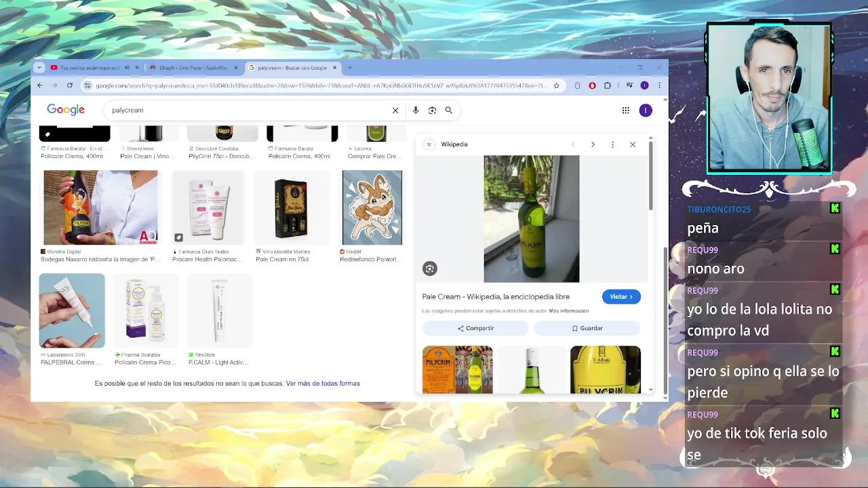Image resolution: width=868 pixels, height=488 pixels.
Task: Open the Google account avatar
Action: click(x=646, y=110)
